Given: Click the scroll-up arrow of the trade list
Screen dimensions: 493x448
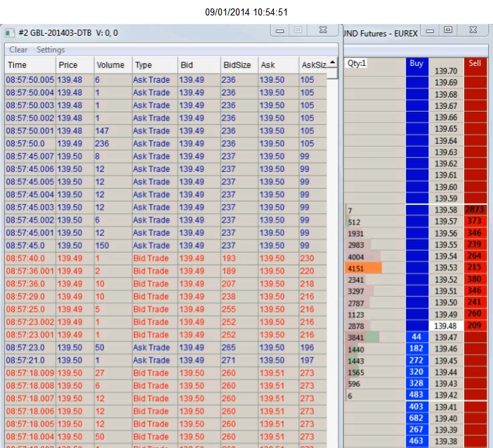Looking at the screenshot, I should pyautogui.click(x=332, y=62).
